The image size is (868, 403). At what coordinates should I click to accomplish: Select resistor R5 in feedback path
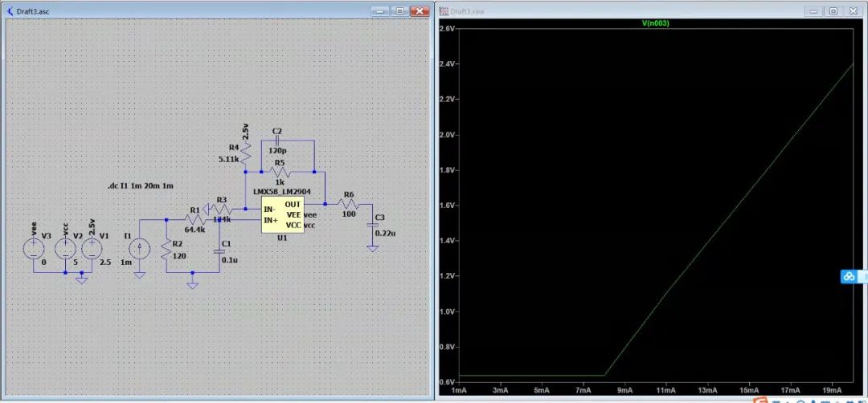[x=280, y=171]
